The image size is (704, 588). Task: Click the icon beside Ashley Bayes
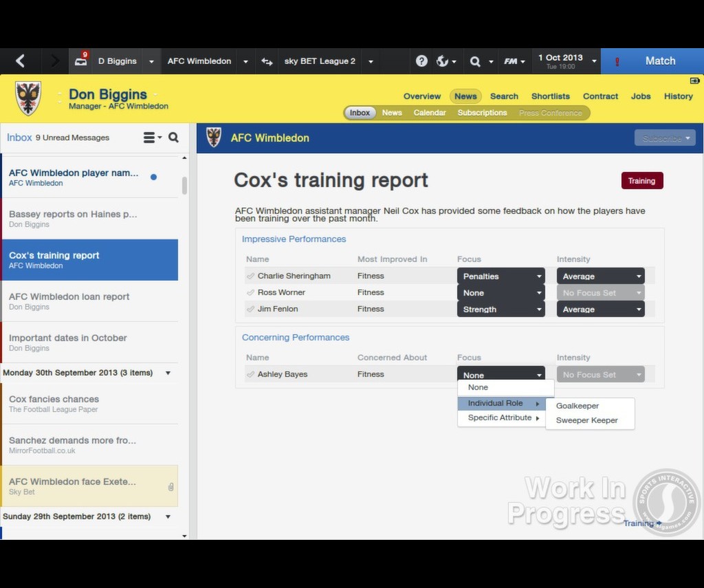250,374
